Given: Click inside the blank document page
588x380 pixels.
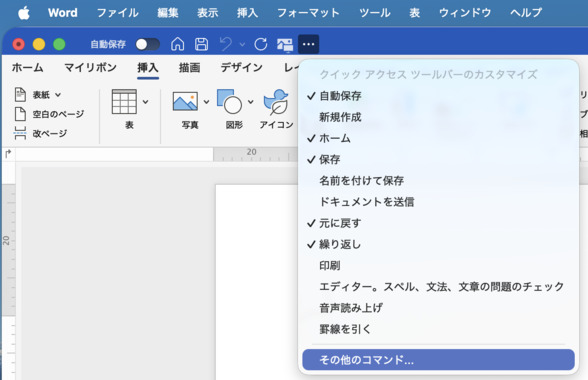Looking at the screenshot, I should click(257, 281).
